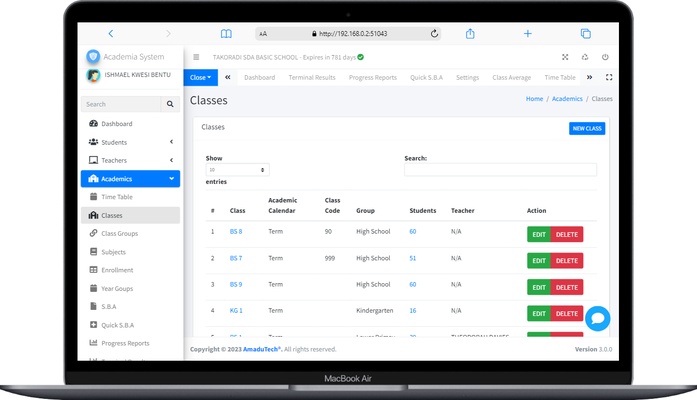Open the Show entries count selector

237,170
